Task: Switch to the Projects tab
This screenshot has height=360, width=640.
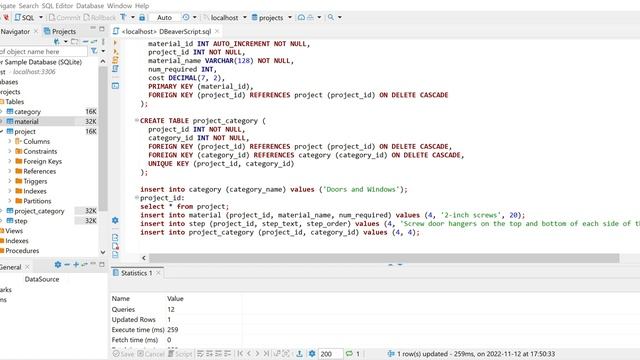Action: point(60,31)
